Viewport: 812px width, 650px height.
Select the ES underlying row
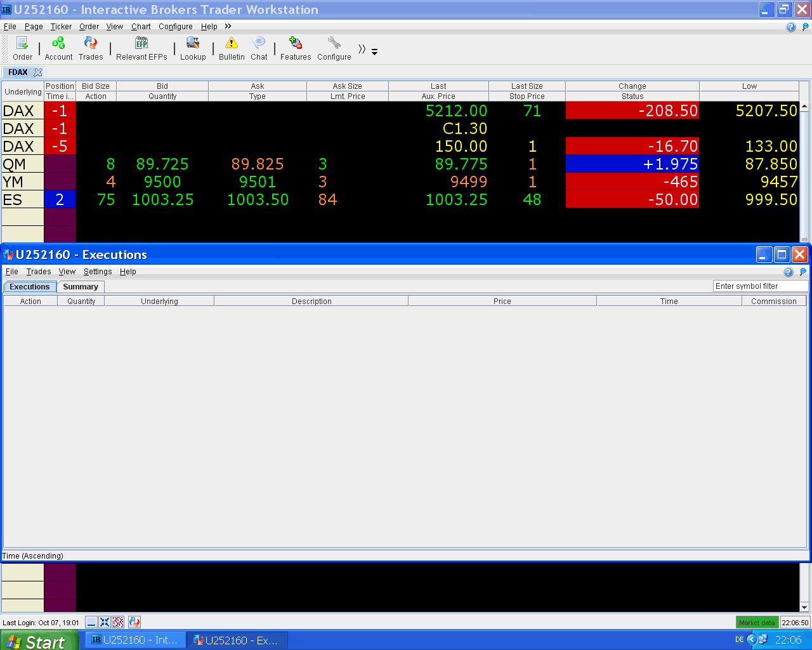(23, 199)
